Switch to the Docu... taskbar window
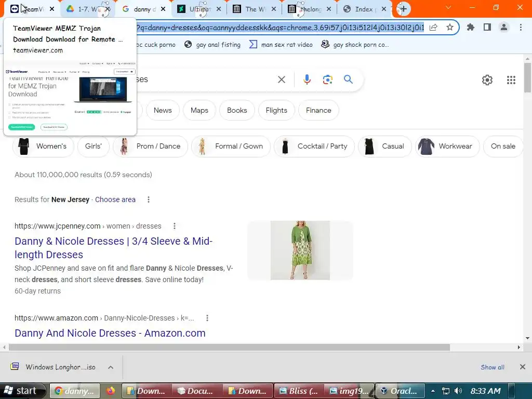Screen dimensions: 532x399 197,391
